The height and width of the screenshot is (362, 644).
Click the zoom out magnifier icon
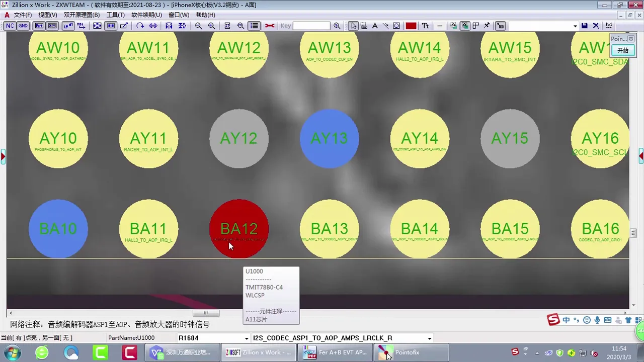(198, 26)
